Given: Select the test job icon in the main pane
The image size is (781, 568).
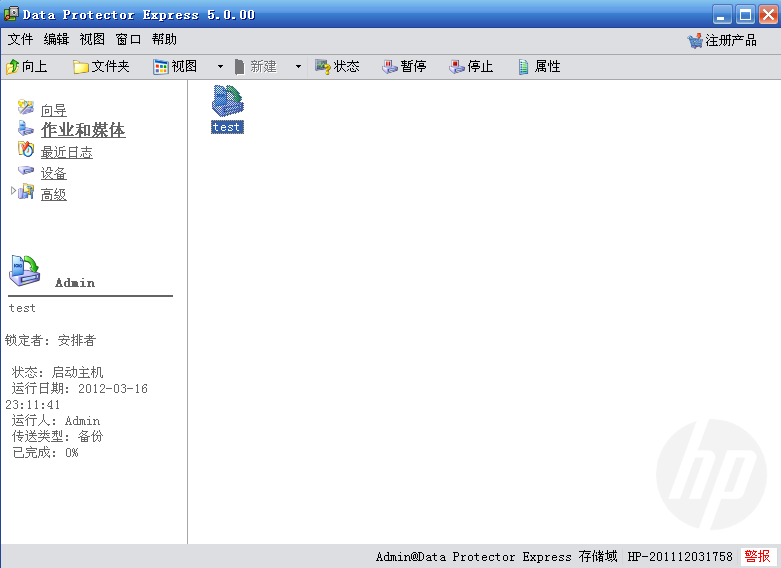Looking at the screenshot, I should tap(228, 101).
